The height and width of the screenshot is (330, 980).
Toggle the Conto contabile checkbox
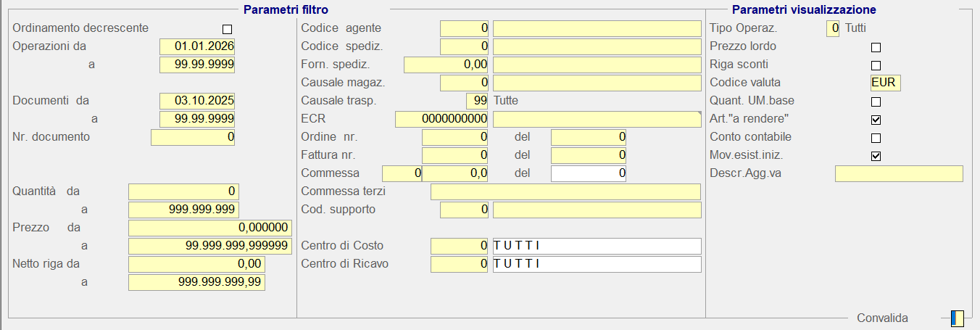(876, 138)
